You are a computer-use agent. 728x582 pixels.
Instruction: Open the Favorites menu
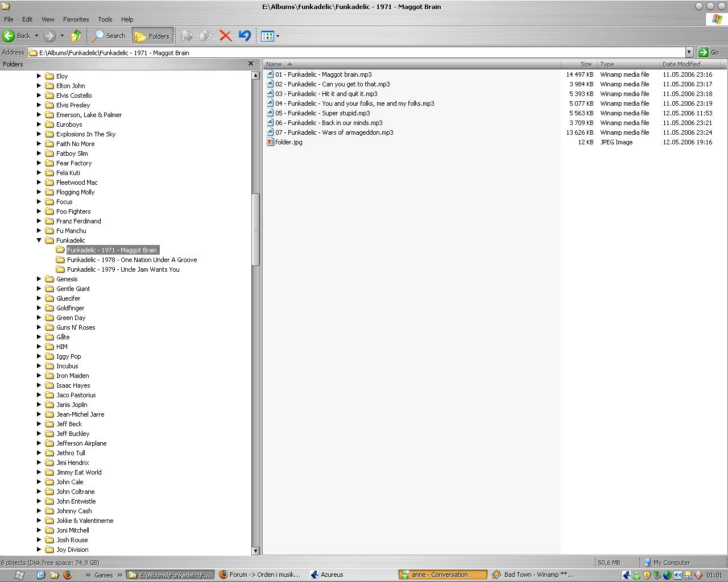click(76, 19)
